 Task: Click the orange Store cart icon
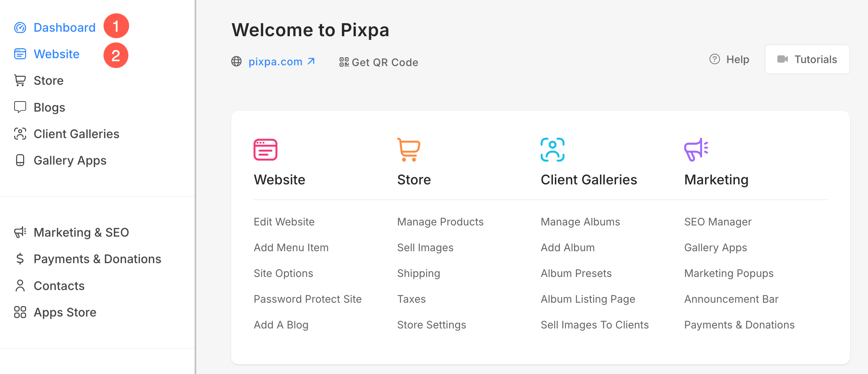click(409, 150)
